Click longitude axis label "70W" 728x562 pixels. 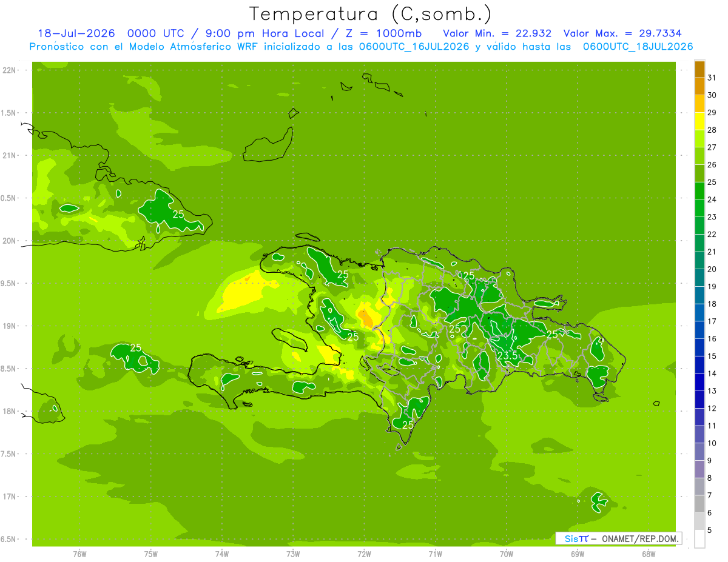507,554
